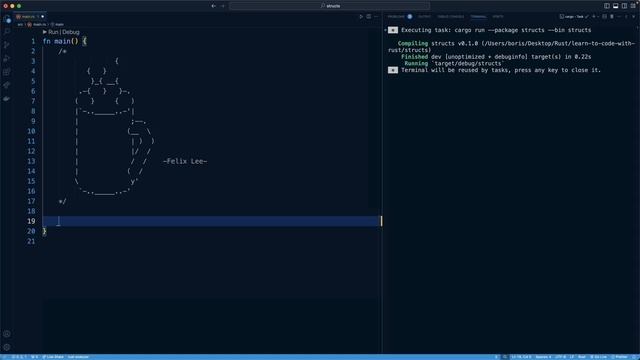640x360 pixels.
Task: Open the Source Control view
Action: click(7, 45)
